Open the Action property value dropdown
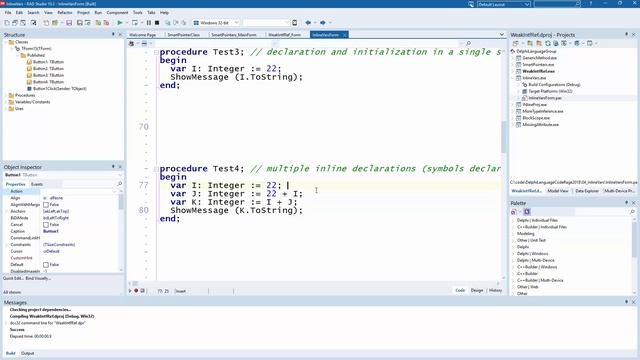 pyautogui.click(x=115, y=191)
